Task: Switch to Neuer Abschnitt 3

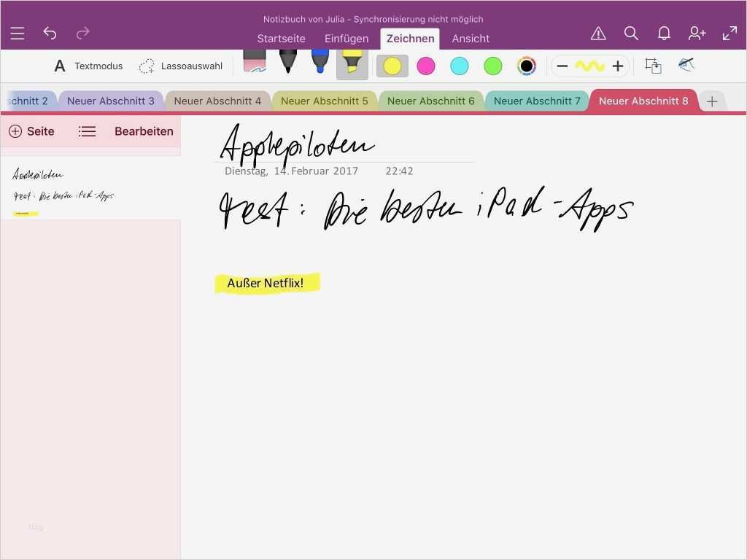Action: point(111,101)
